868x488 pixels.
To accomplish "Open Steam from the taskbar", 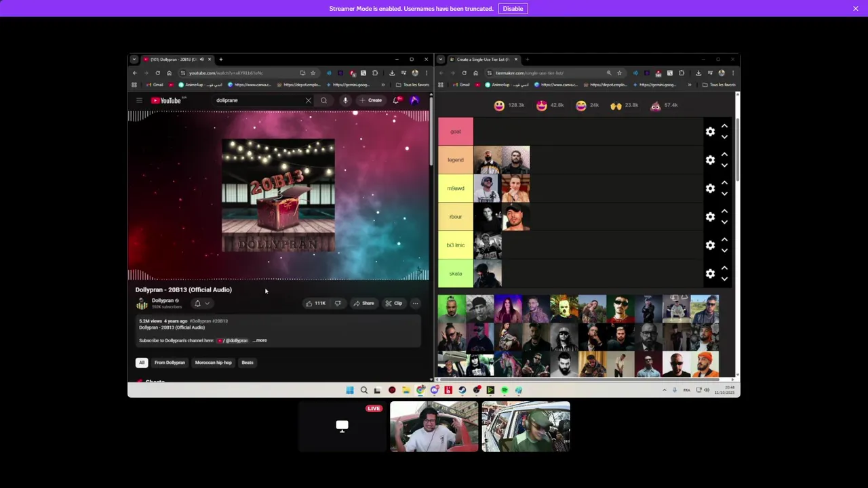I will coord(462,390).
